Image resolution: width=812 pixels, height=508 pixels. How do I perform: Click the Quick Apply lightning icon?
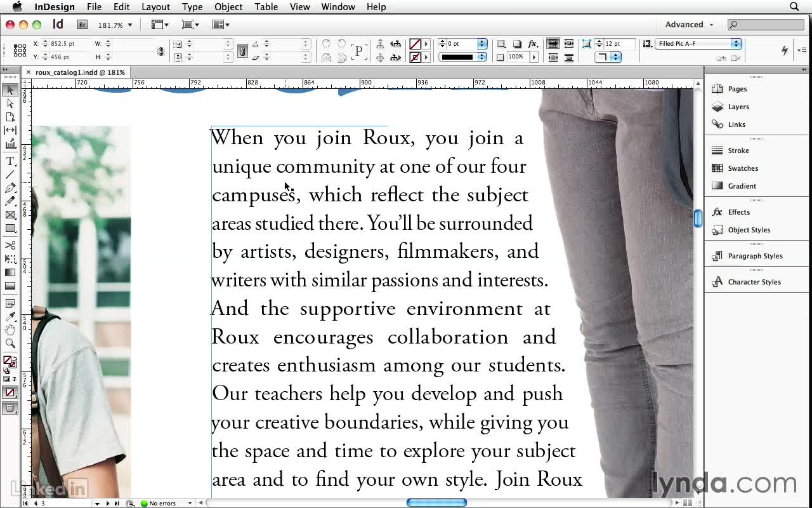785,50
